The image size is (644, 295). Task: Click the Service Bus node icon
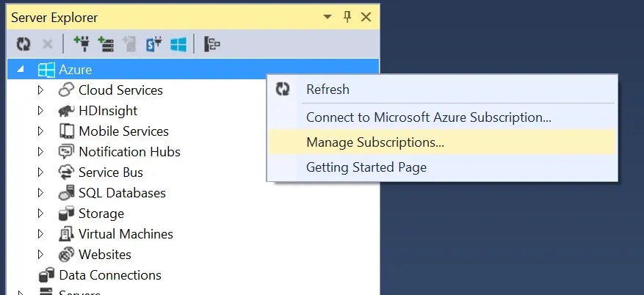pos(66,172)
